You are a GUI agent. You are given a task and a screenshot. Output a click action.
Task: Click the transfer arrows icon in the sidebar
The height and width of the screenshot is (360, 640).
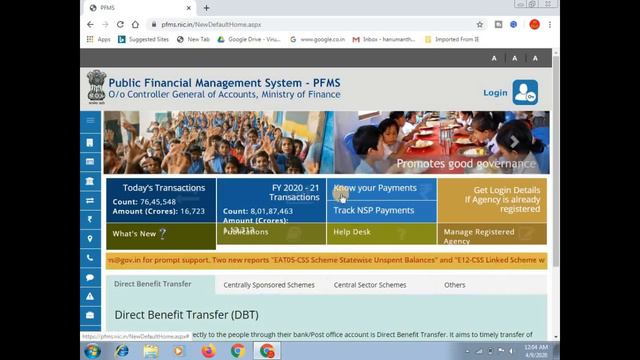pyautogui.click(x=90, y=200)
